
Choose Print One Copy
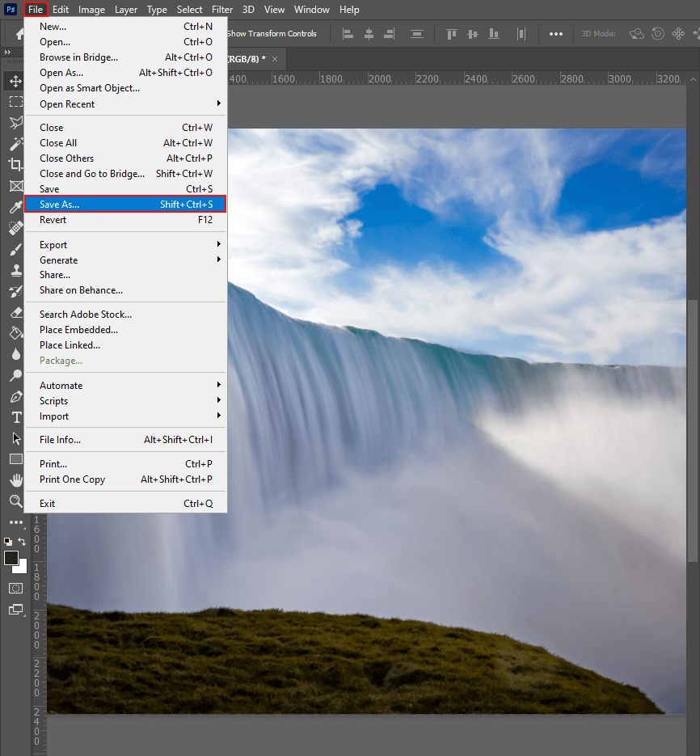(x=125, y=479)
